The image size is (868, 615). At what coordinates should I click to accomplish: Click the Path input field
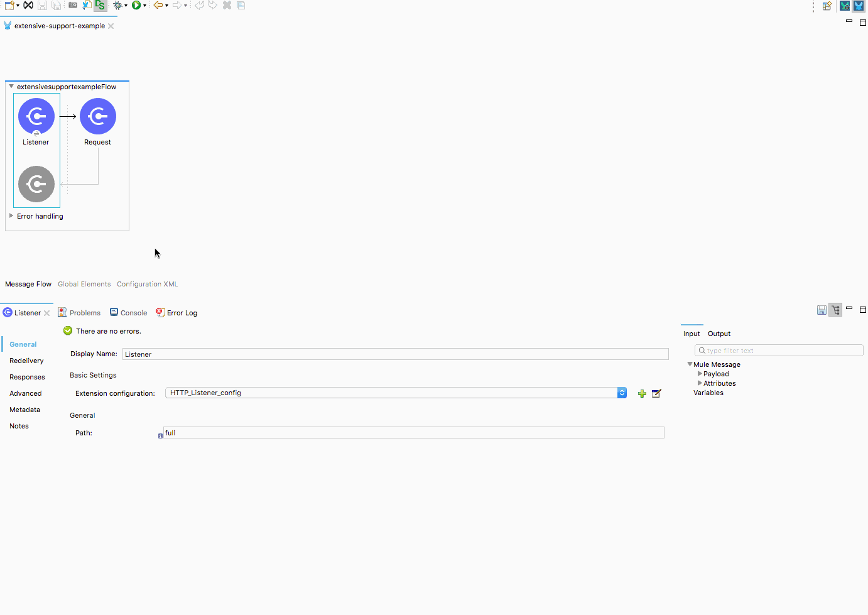pos(413,433)
